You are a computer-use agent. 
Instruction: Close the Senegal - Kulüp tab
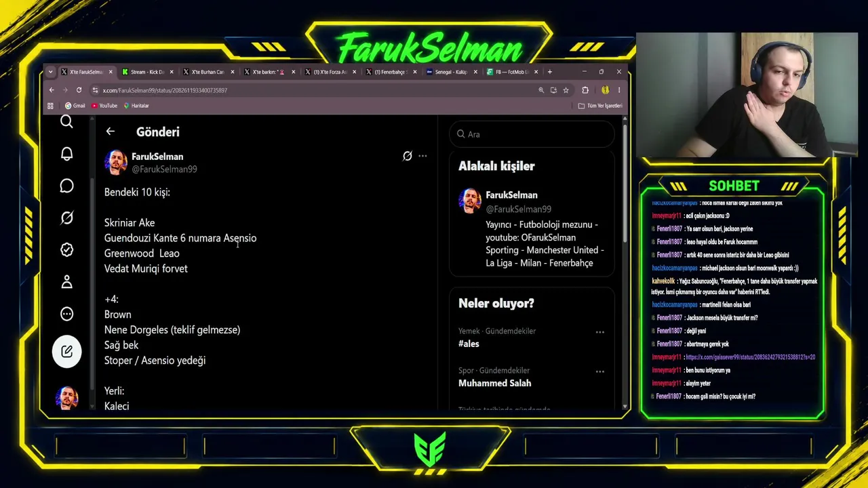pyautogui.click(x=476, y=72)
